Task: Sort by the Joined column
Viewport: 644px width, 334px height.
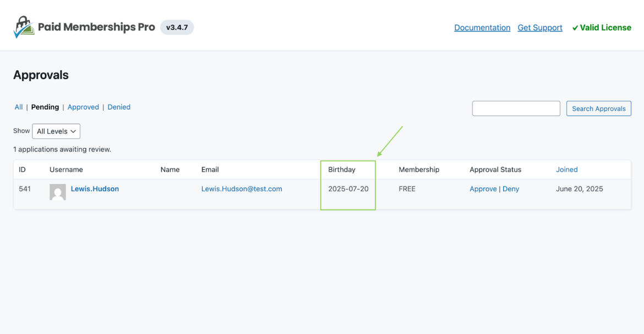Action: point(567,169)
